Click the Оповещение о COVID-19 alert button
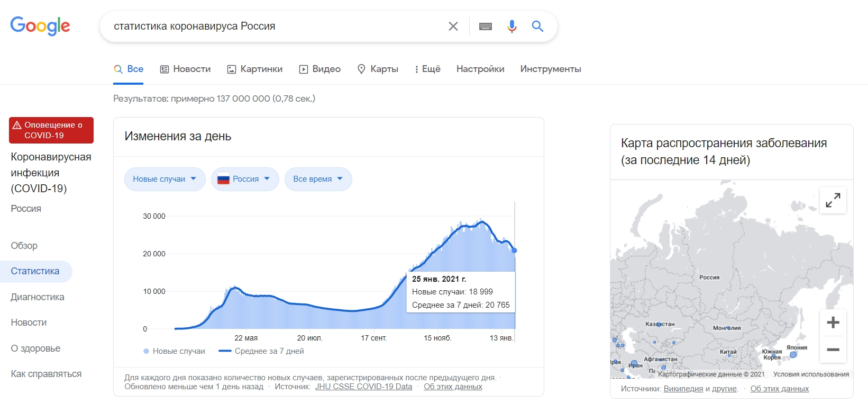The image size is (868, 403). 51,130
